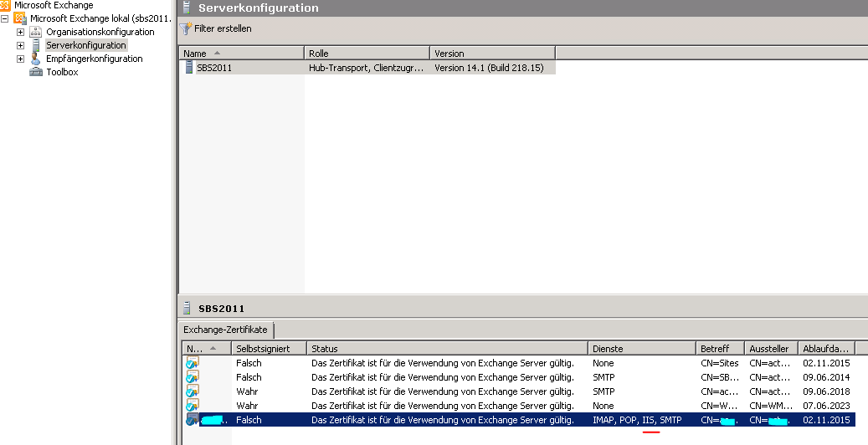Select the SBS2011 server icon in list
868x445 pixels.
click(x=189, y=68)
